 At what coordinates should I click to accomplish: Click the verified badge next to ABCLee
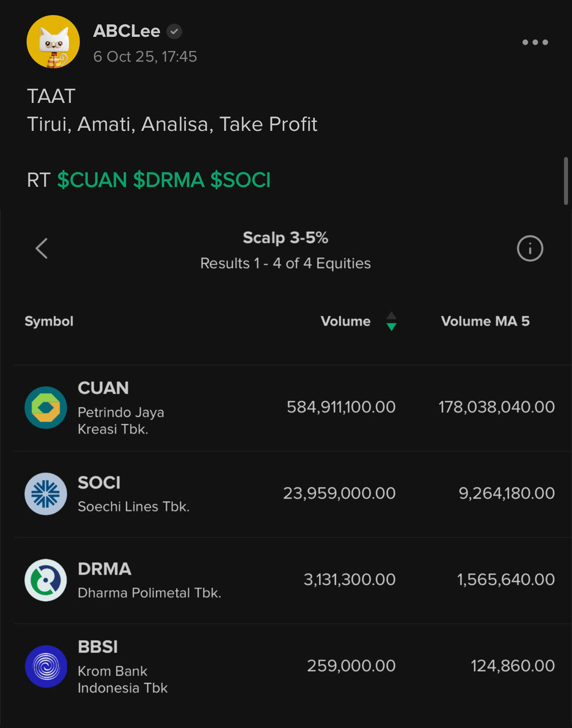click(x=174, y=31)
